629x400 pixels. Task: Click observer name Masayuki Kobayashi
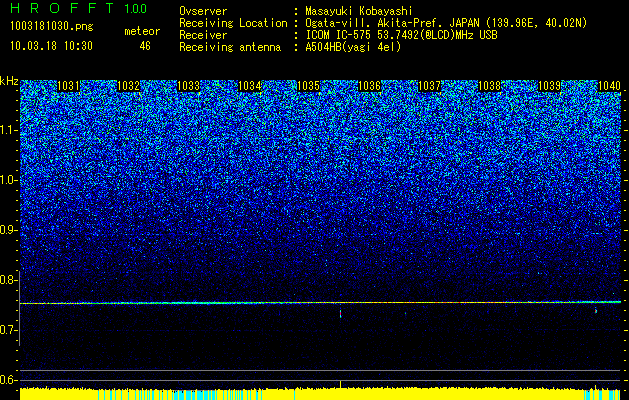pyautogui.click(x=358, y=11)
